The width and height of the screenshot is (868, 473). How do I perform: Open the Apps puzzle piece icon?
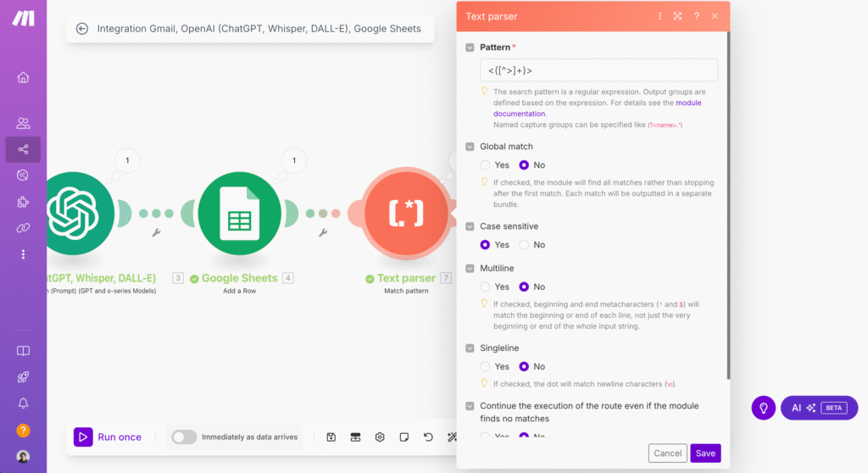pyautogui.click(x=23, y=202)
